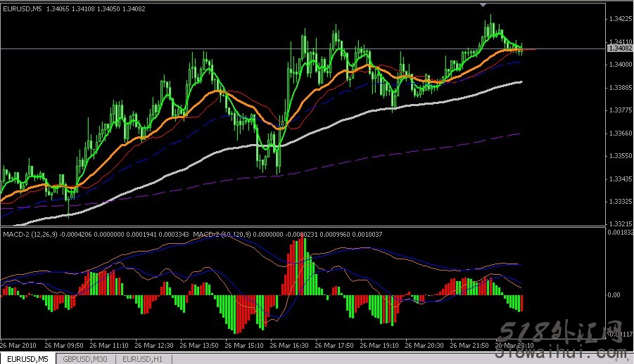Click the 26 Mar 2010 date label

coord(18,346)
